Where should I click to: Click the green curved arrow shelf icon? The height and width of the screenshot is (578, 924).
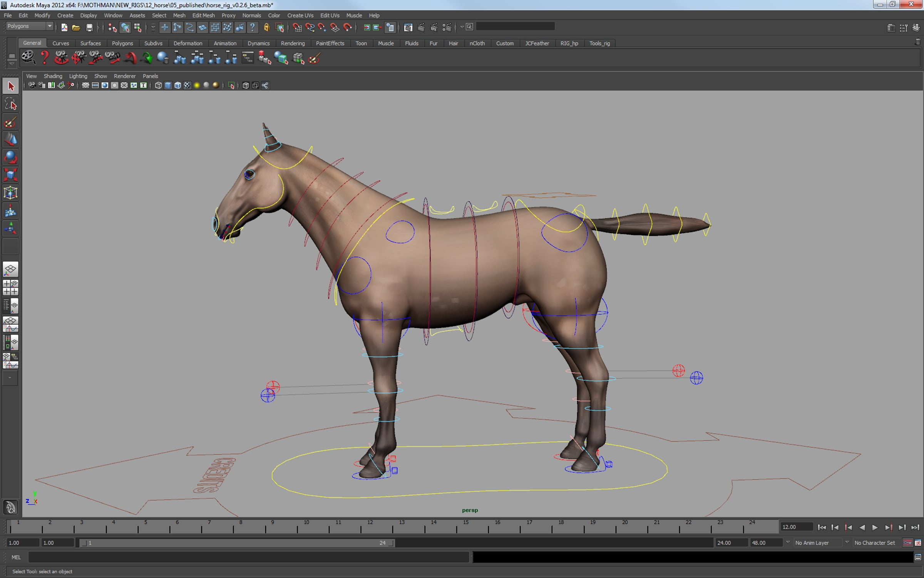tap(147, 58)
